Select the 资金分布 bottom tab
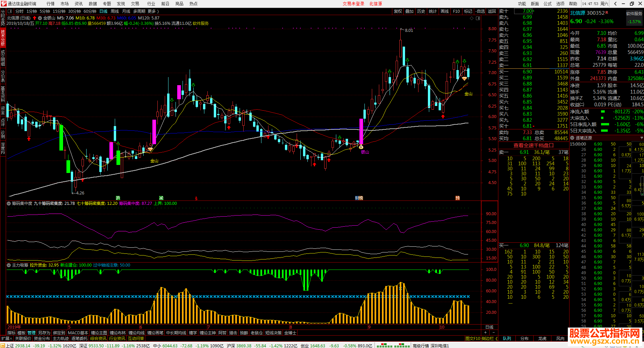Image resolution: width=644 pixels, height=348 pixels. point(42,339)
